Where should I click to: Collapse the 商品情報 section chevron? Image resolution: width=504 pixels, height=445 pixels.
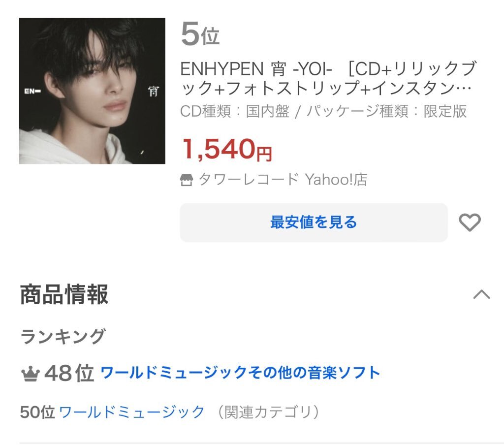coord(481,294)
